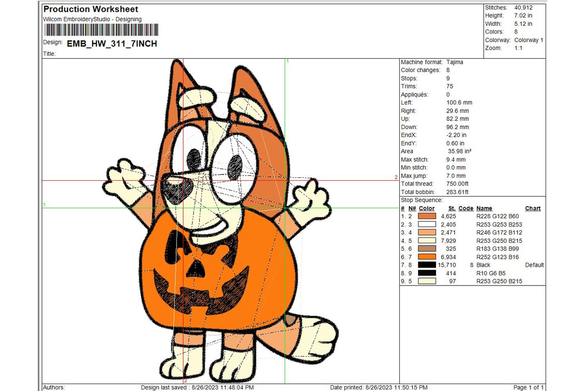Choose the cream swatch in the 97 stitches row
This screenshot has width=588, height=391.
point(427,281)
